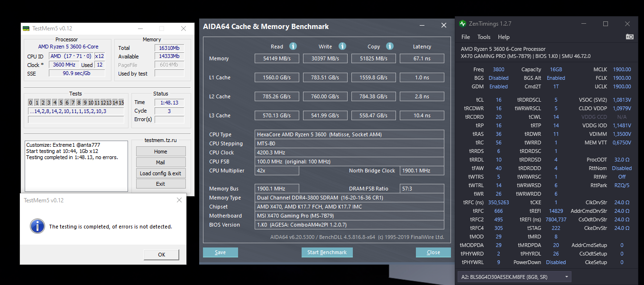Click the Copy info icon in AIDA64
Image resolution: width=644 pixels, height=285 pixels.
click(390, 46)
